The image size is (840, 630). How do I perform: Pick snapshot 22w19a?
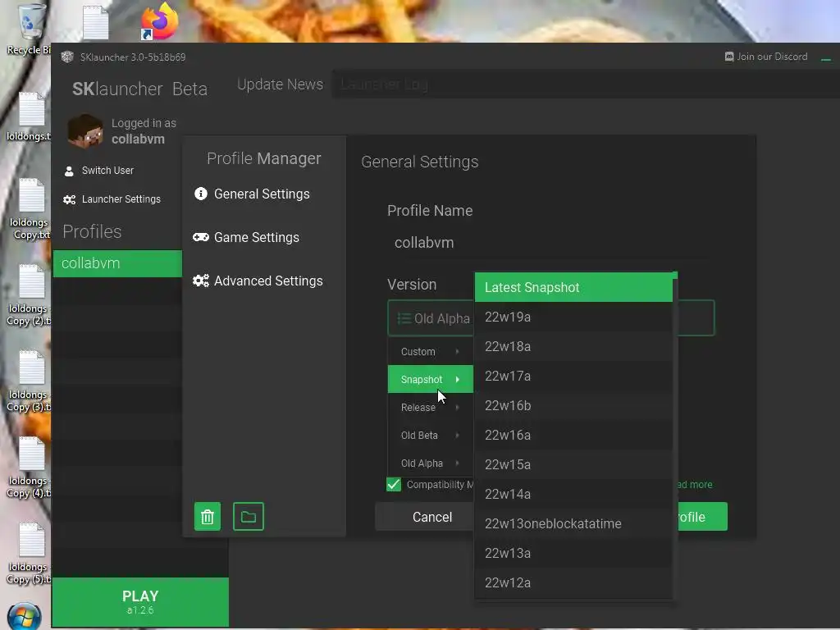[x=573, y=317]
